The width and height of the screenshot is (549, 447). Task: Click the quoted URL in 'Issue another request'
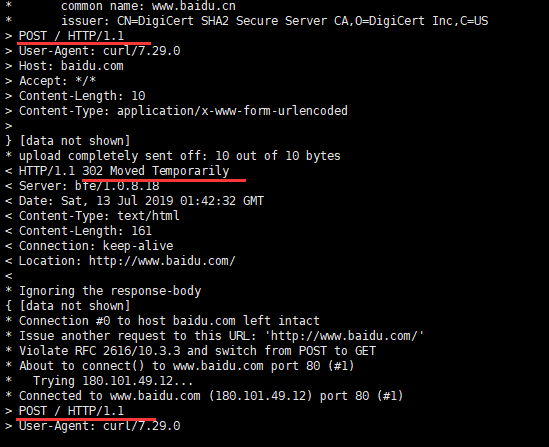[344, 336]
